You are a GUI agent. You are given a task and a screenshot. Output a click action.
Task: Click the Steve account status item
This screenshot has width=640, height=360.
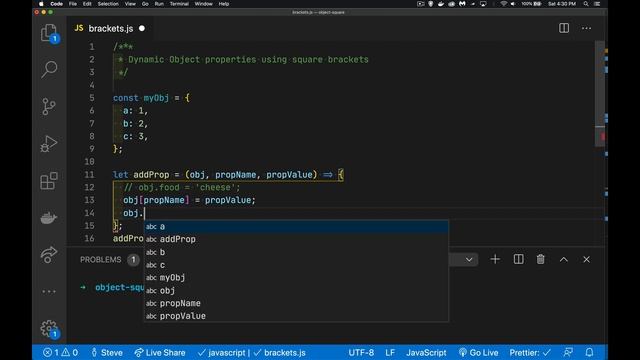(x=107, y=353)
